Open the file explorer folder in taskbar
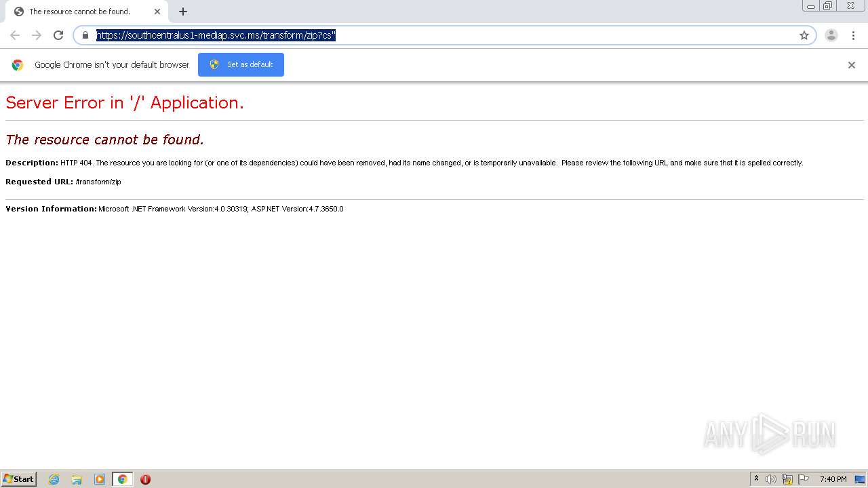Viewport: 868px width, 488px height. click(77, 479)
